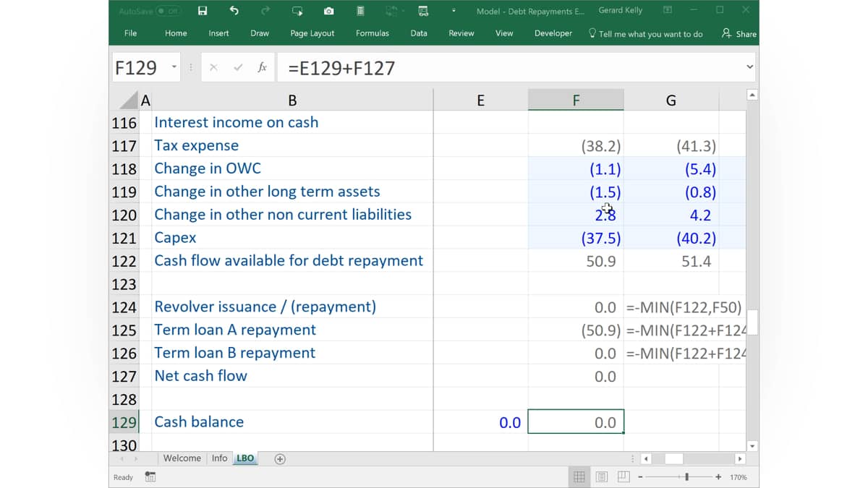Expand the Name Box dropdown arrow
Viewport: 868px width, 488px height.
coord(174,67)
